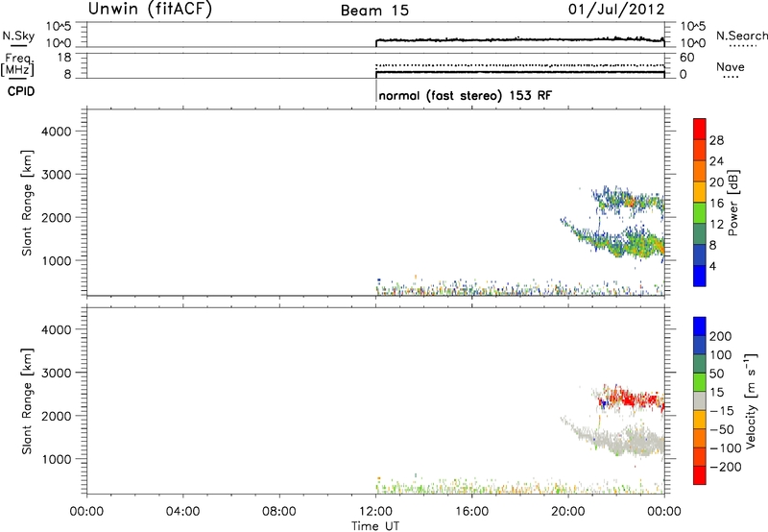This screenshot has height=532, width=768.
Task: Click the 'CPID' label
Action: pyautogui.click(x=20, y=91)
